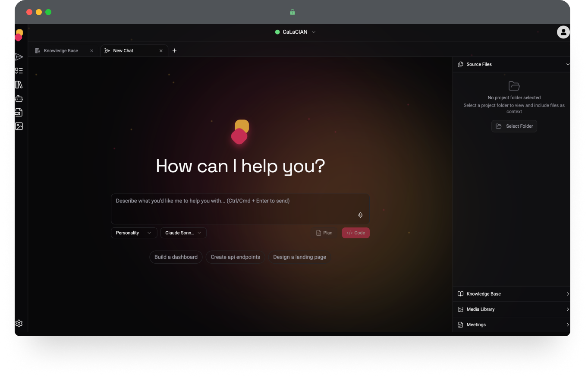Image resolution: width=588 pixels, height=378 pixels.
Task: Open the Personality dropdown
Action: (x=134, y=233)
